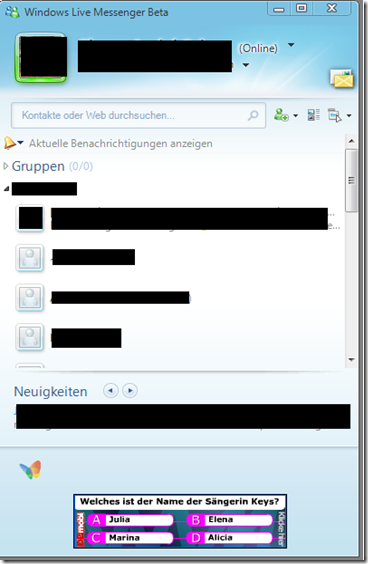Expand the Gruppen section
368x564 pixels.
(5, 166)
